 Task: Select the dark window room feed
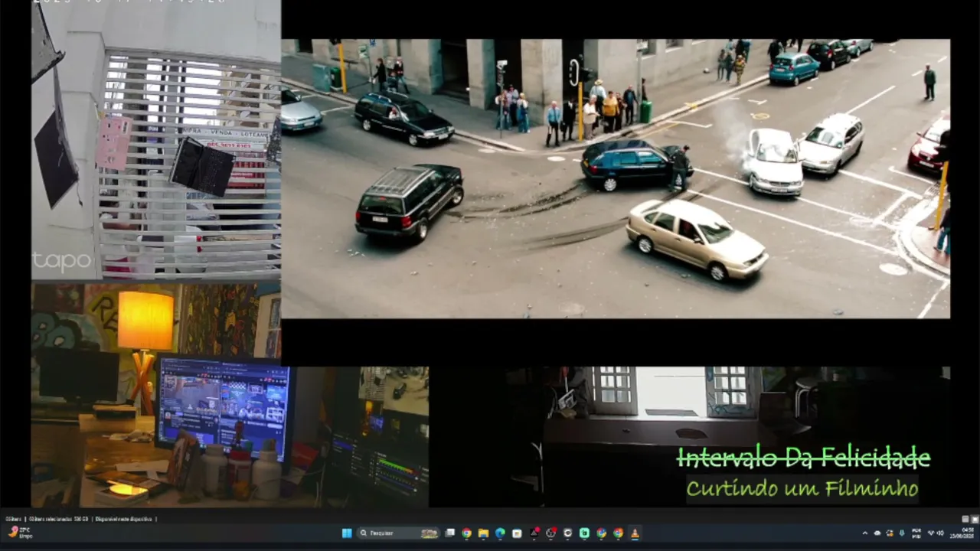tap(689, 436)
